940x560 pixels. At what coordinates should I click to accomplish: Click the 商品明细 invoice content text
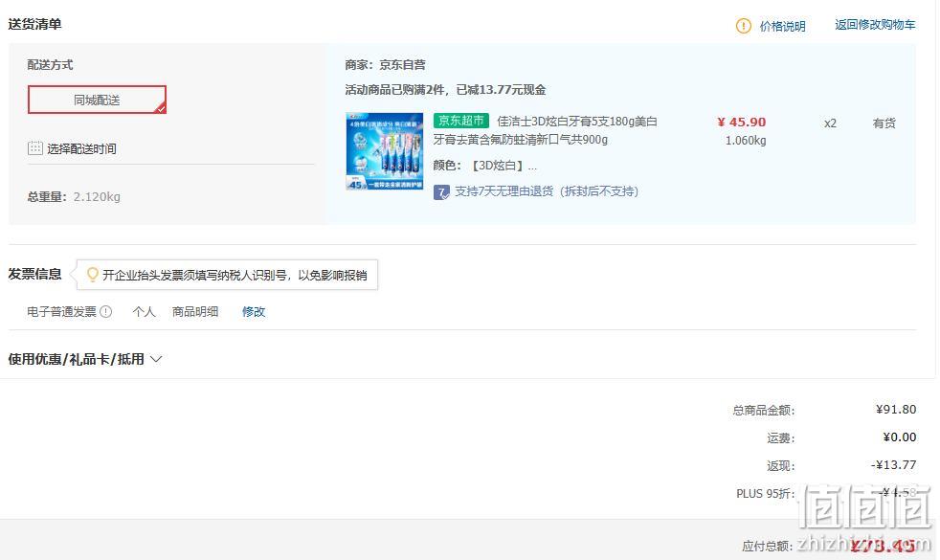click(195, 312)
